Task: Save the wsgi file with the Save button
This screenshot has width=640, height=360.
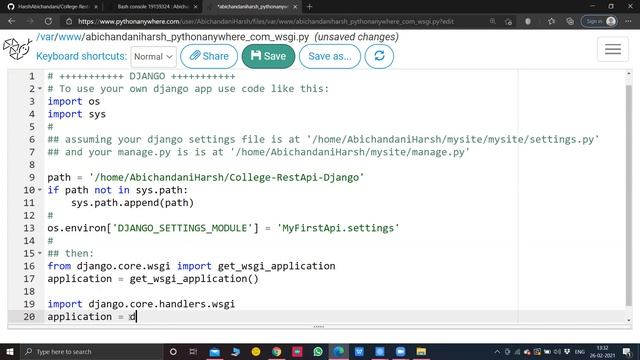Action: click(x=268, y=56)
